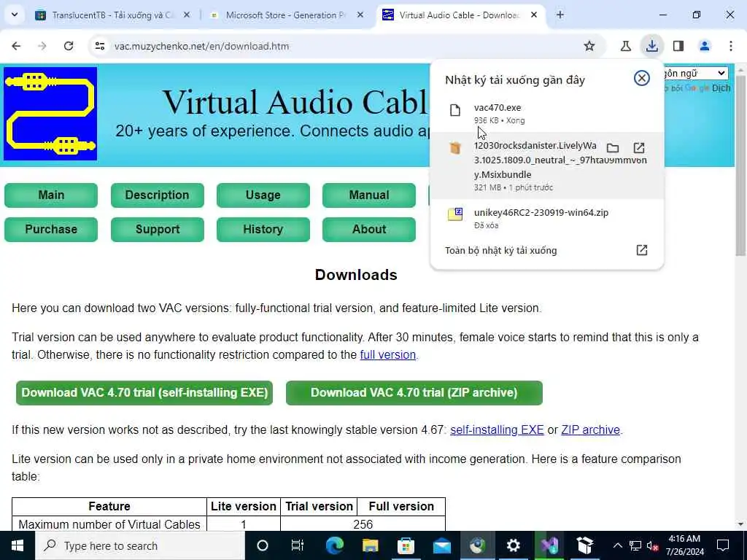747x560 pixels.
Task: Open full download history link
Action: point(500,251)
